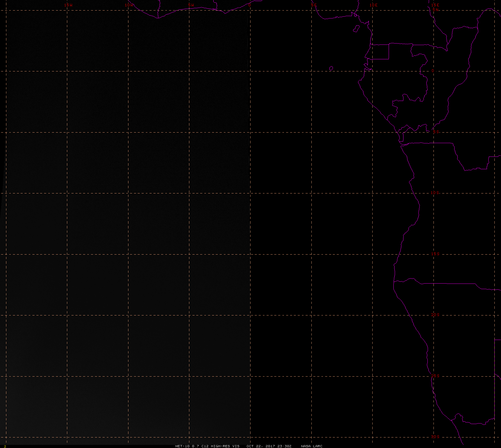This screenshot has width=501, height=448.
Task: Click the 10S latitude label
Action: tap(435, 193)
